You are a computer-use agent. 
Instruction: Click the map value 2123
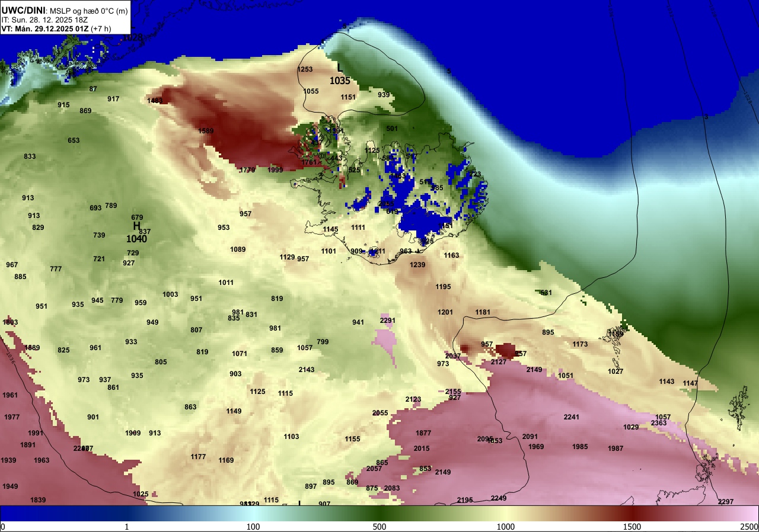(413, 399)
